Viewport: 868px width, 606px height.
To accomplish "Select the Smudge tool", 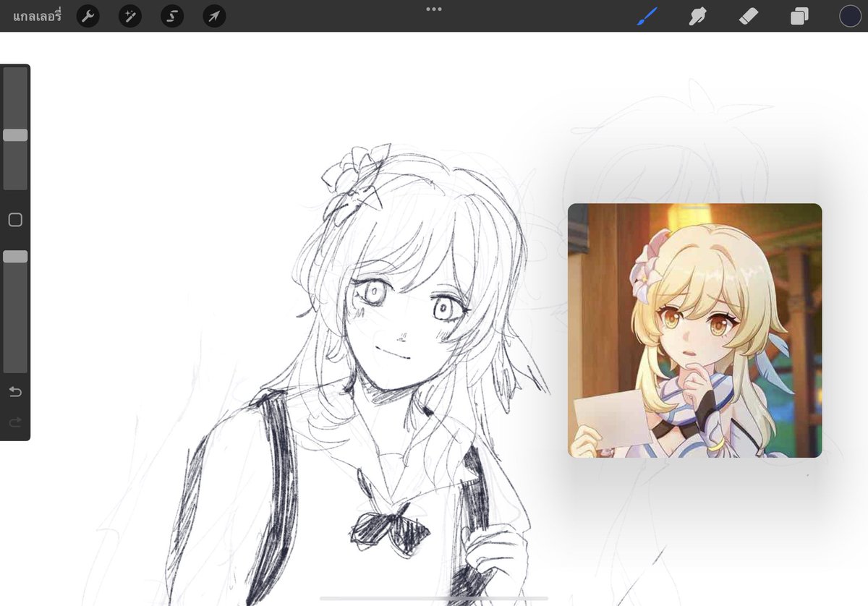I will (x=697, y=16).
